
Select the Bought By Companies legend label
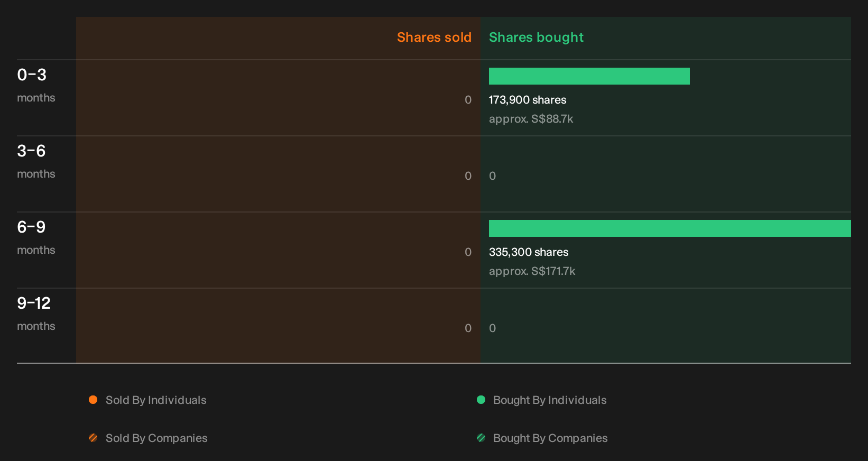pos(550,438)
